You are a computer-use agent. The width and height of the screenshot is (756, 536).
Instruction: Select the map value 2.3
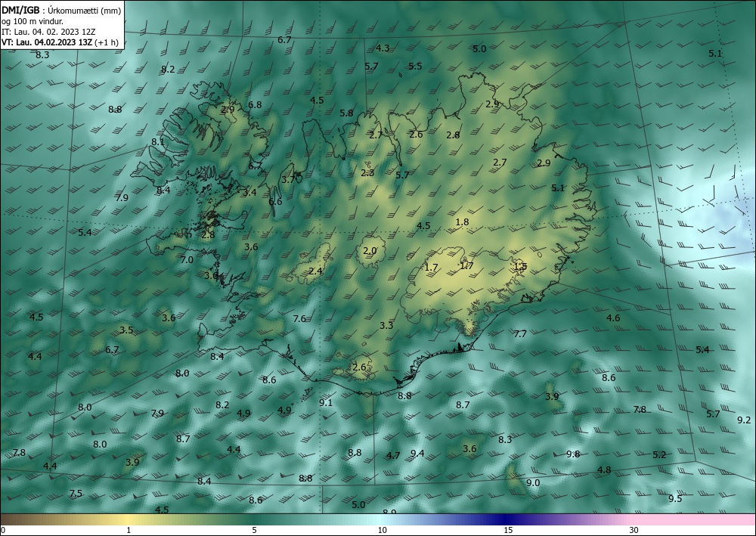tap(367, 173)
